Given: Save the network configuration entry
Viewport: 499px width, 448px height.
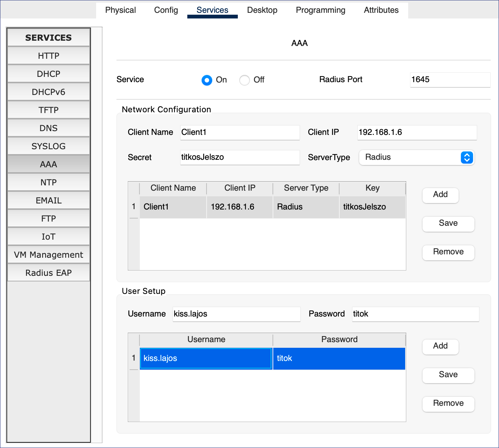Looking at the screenshot, I should coord(448,223).
